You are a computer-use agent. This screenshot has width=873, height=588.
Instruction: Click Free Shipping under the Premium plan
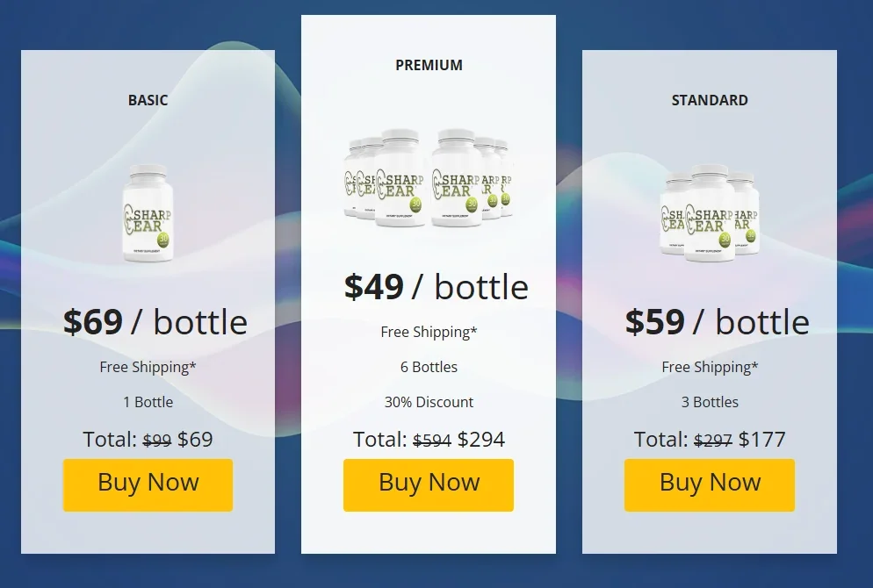(429, 332)
